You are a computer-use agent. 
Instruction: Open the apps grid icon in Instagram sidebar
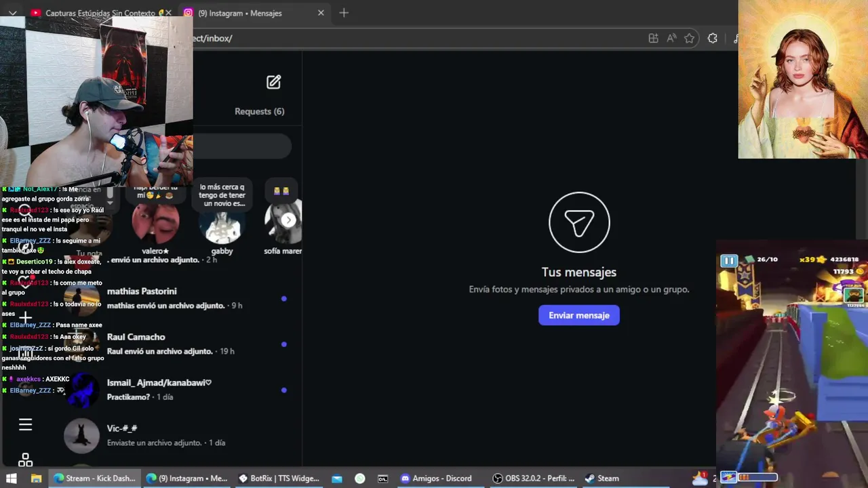pyautogui.click(x=25, y=460)
